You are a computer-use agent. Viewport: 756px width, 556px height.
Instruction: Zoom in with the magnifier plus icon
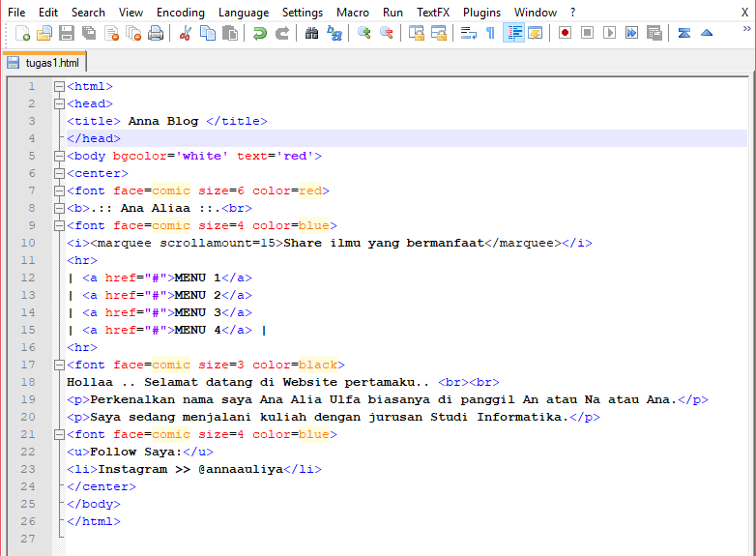[364, 33]
